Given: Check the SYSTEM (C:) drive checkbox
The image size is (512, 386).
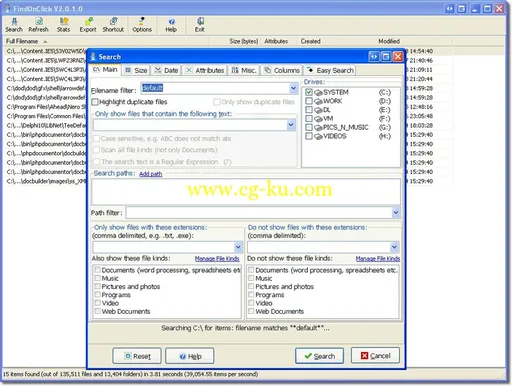Looking at the screenshot, I should [309, 92].
